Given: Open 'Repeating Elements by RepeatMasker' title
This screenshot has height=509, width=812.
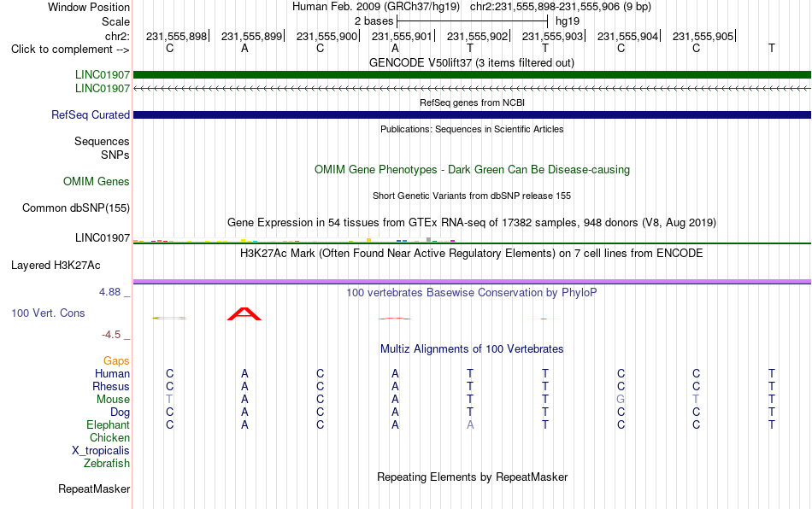Looking at the screenshot, I should (x=472, y=477).
